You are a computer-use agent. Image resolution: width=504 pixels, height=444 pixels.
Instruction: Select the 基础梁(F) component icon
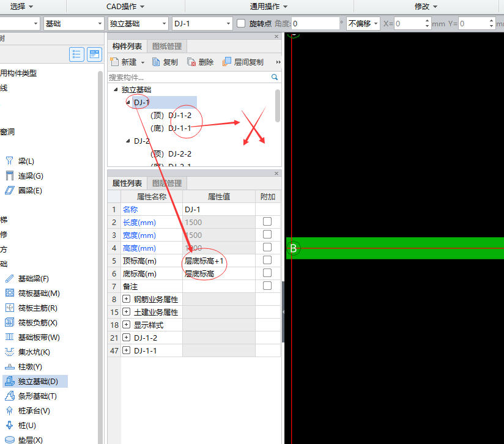tap(10, 278)
